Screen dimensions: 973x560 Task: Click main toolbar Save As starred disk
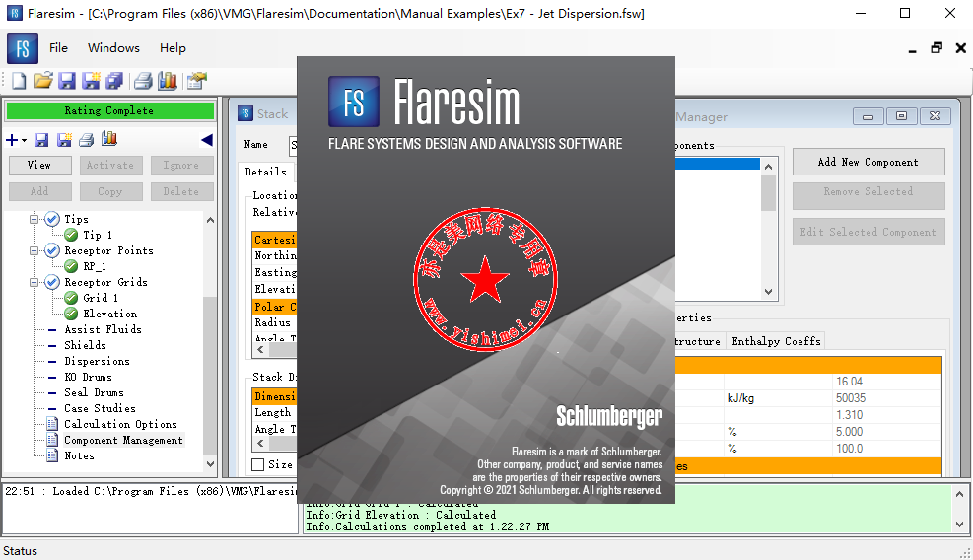coord(92,81)
